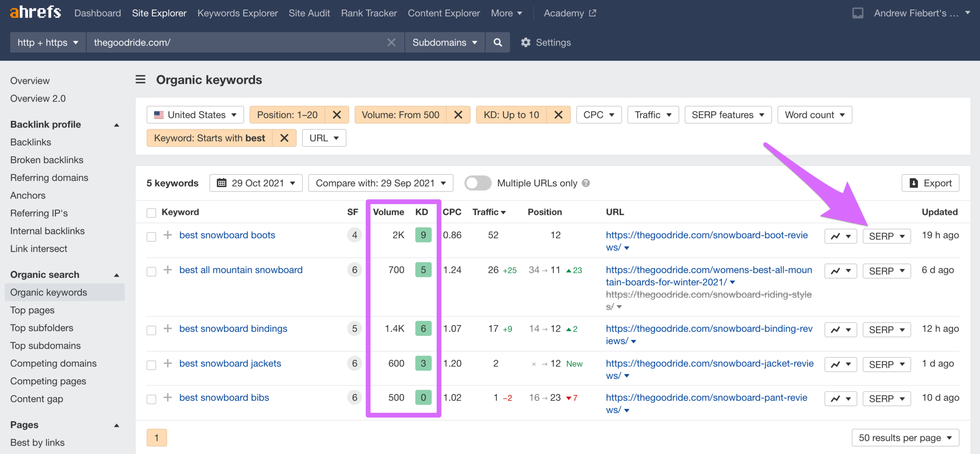
Task: Open the sidebar hamburger menu
Action: coord(140,80)
